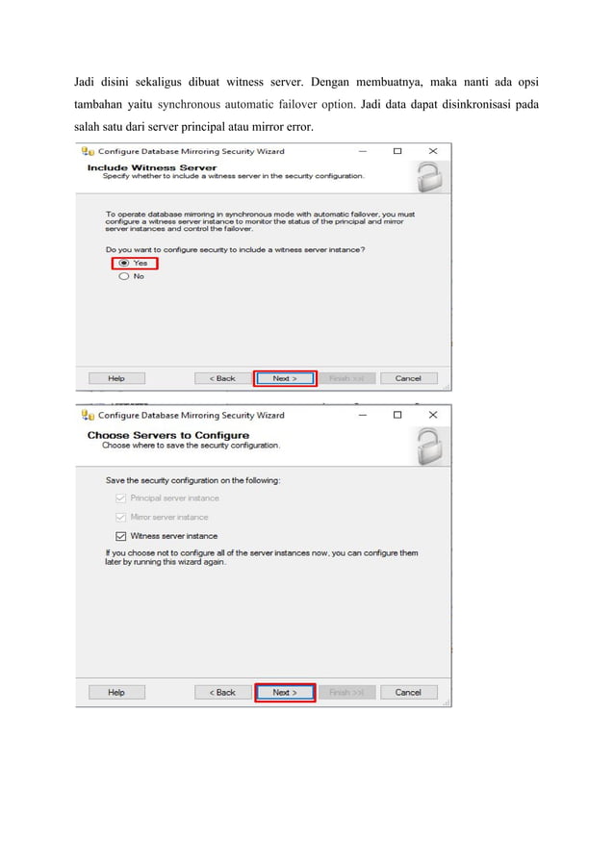Click the padlock image in the Choose Servers to Configure header
Viewport: 614px width, 868px height.
[x=429, y=447]
